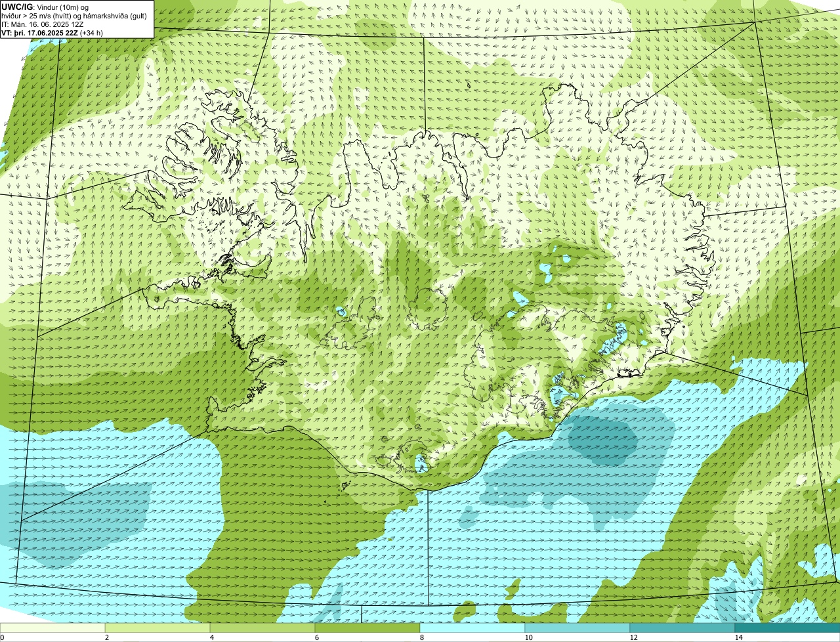Click the legend scale label "0"
The height and width of the screenshot is (642, 840).
(x=2, y=637)
